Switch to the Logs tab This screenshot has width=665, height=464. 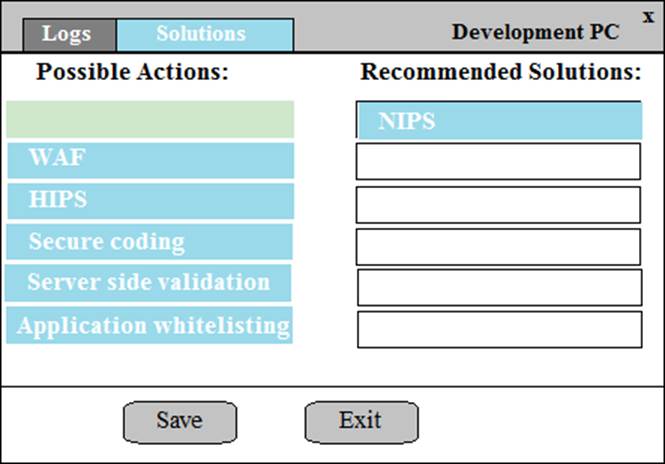(x=68, y=34)
